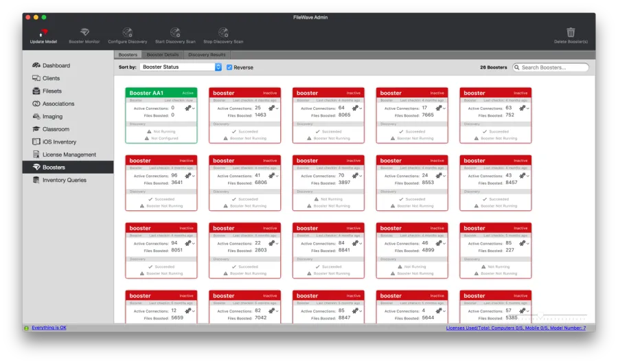Open Dashboard in the sidebar
The height and width of the screenshot is (364, 618).
click(56, 65)
